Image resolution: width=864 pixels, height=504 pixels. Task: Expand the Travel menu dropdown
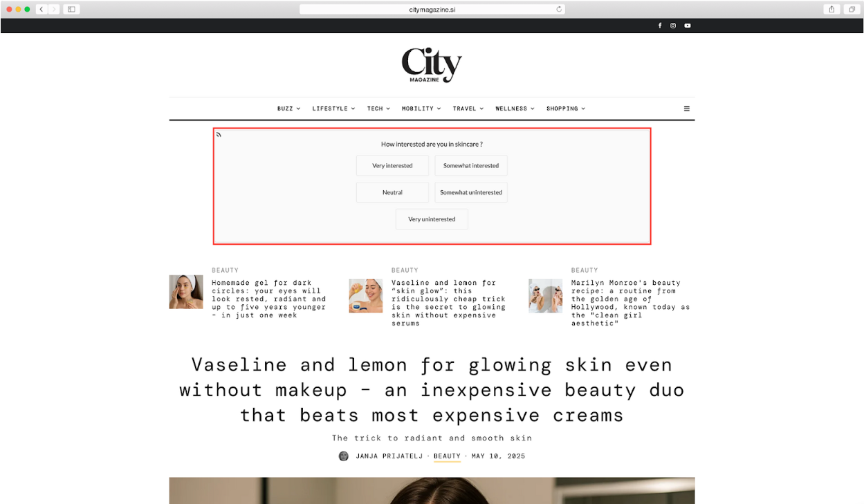pos(468,109)
